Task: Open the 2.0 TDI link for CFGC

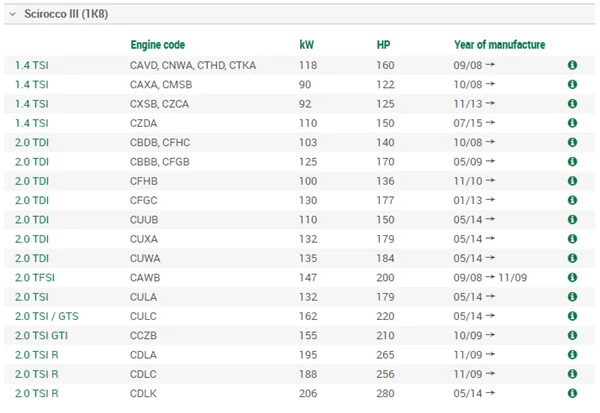Action: 32,201
